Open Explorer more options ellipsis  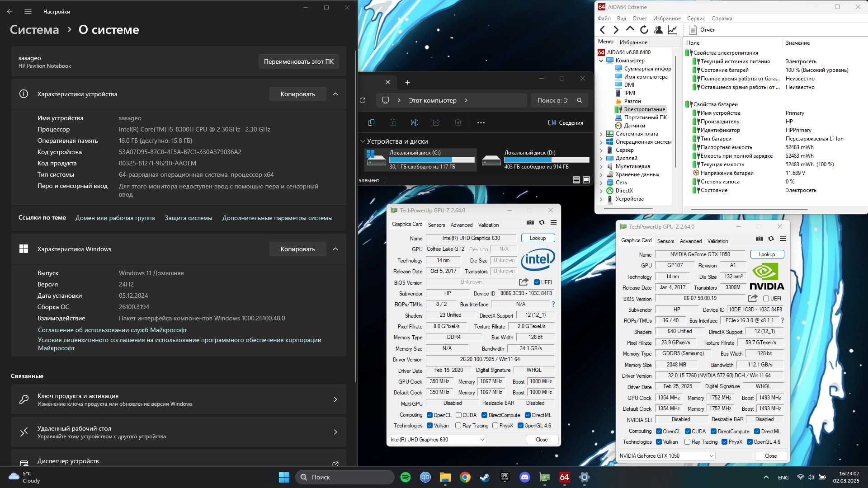coord(481,122)
